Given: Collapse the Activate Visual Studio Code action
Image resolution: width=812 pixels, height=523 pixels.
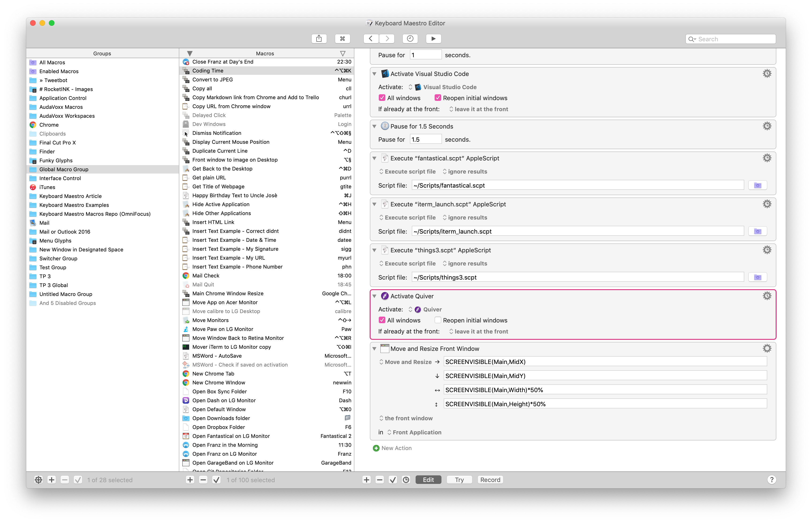Looking at the screenshot, I should point(374,74).
